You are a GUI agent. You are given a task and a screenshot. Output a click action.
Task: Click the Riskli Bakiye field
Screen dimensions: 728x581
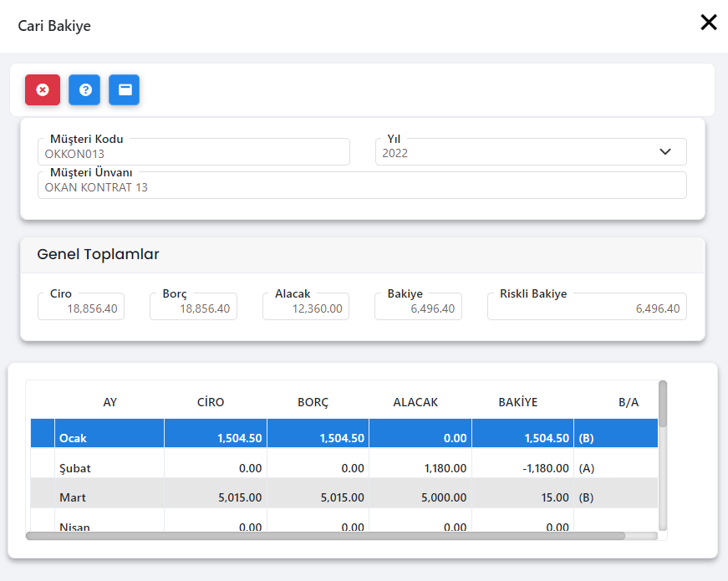pos(587,308)
